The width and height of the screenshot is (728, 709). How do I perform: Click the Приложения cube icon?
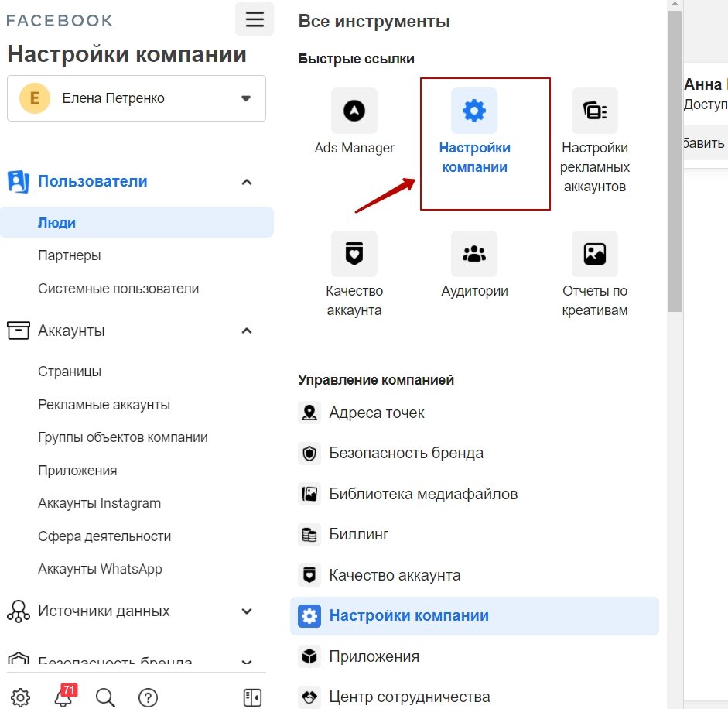click(309, 656)
